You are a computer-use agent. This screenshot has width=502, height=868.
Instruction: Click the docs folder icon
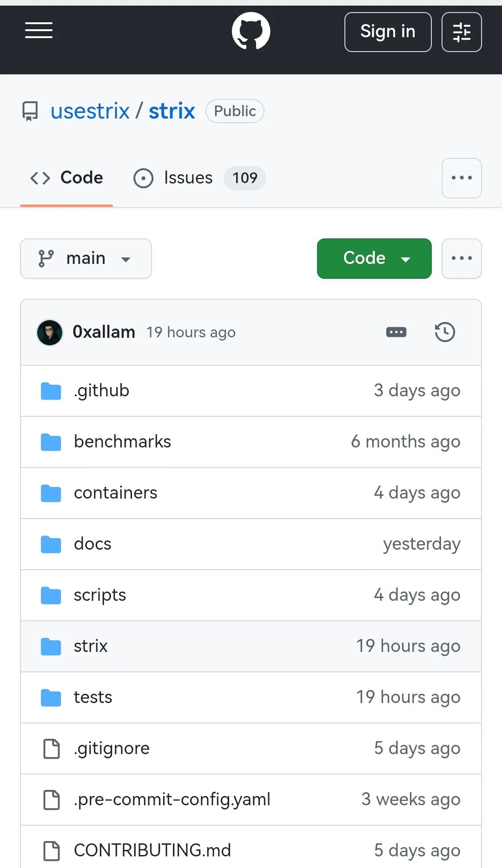point(51,545)
